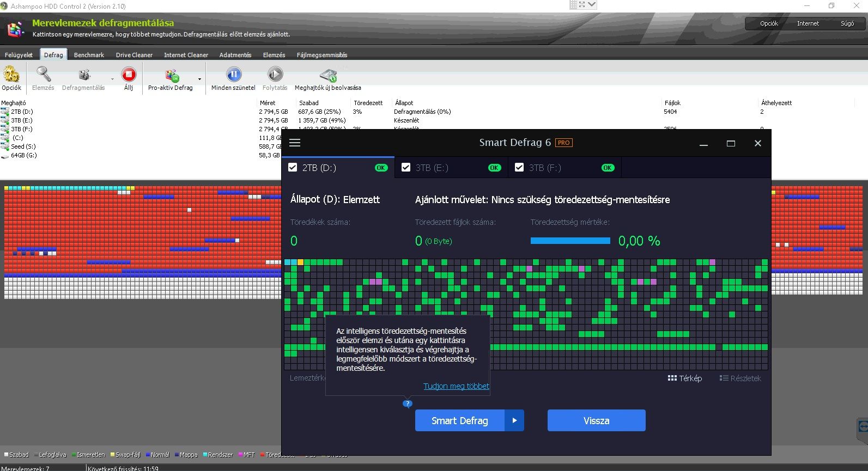Viewport: 868px width, 471px height.
Task: Click the Folytatás resume icon
Action: tap(275, 75)
